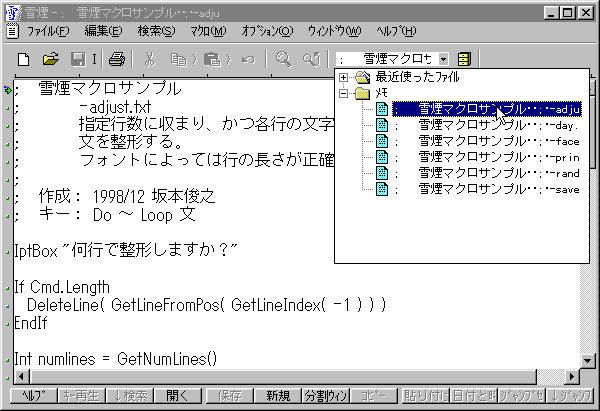Click the Search again icon
This screenshot has height=411, width=600.
311,59
